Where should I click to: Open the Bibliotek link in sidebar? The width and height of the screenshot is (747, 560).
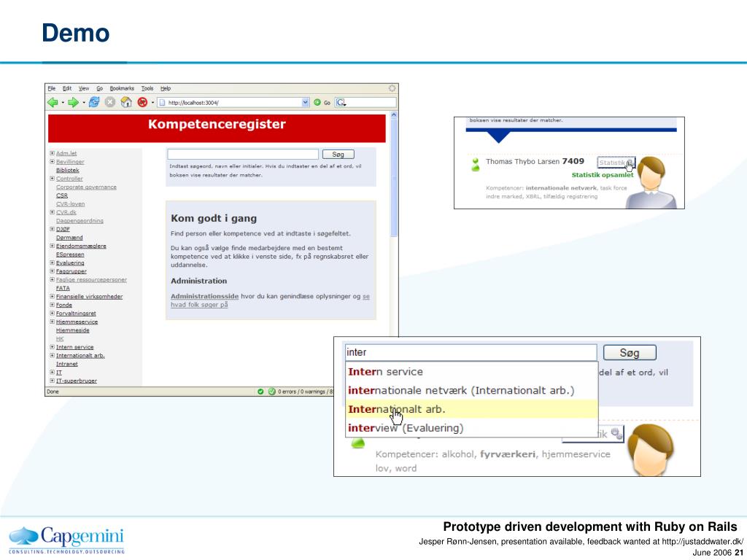click(x=68, y=171)
